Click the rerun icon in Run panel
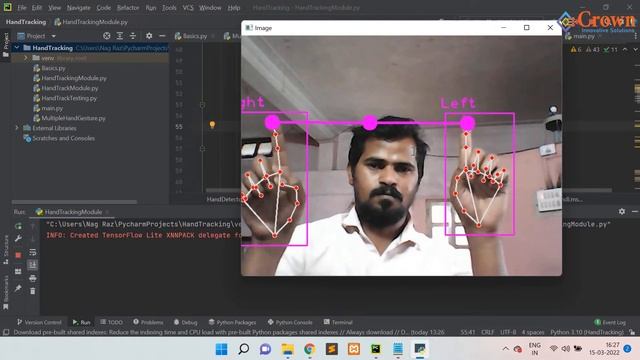640x360 pixels. 18,226
